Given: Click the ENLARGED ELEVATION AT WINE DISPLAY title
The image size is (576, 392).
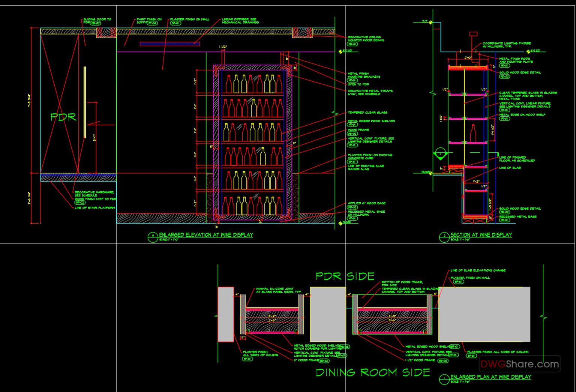Looking at the screenshot, I should tap(206, 235).
